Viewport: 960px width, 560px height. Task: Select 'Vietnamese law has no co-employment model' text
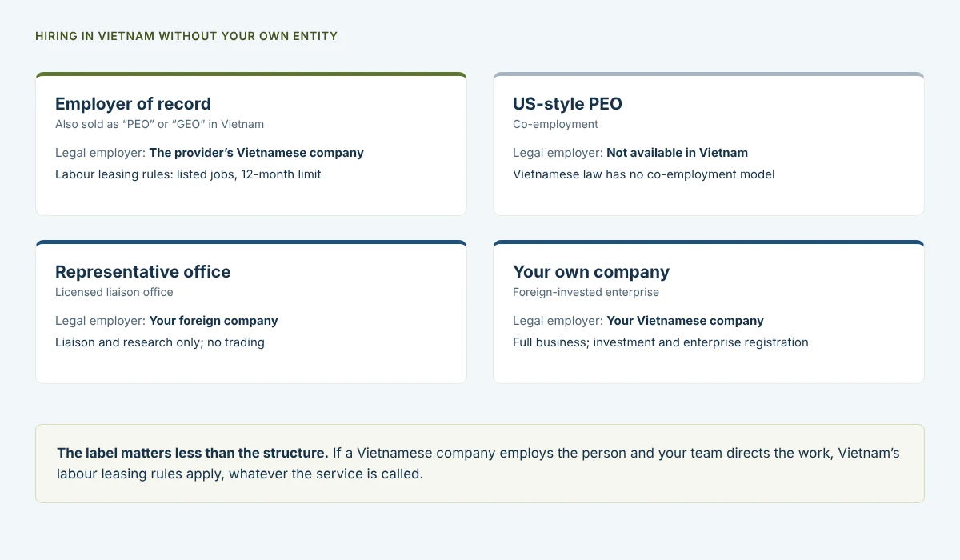click(x=644, y=174)
